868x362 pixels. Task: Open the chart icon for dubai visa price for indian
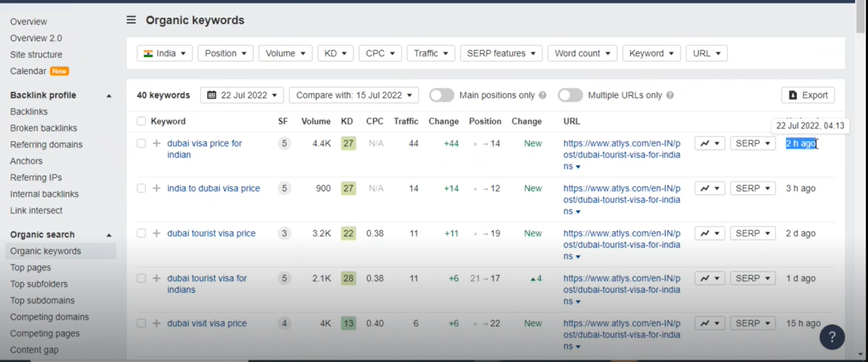[710, 143]
